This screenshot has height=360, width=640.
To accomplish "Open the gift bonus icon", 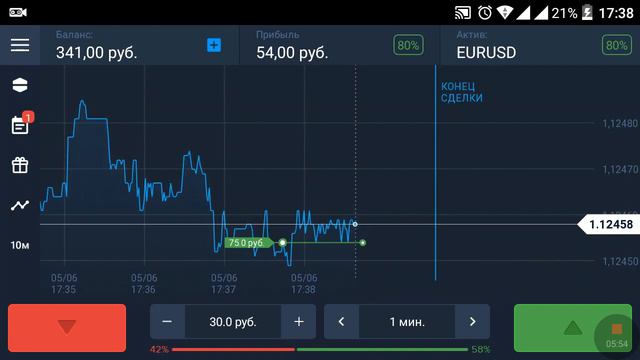I will tap(20, 165).
